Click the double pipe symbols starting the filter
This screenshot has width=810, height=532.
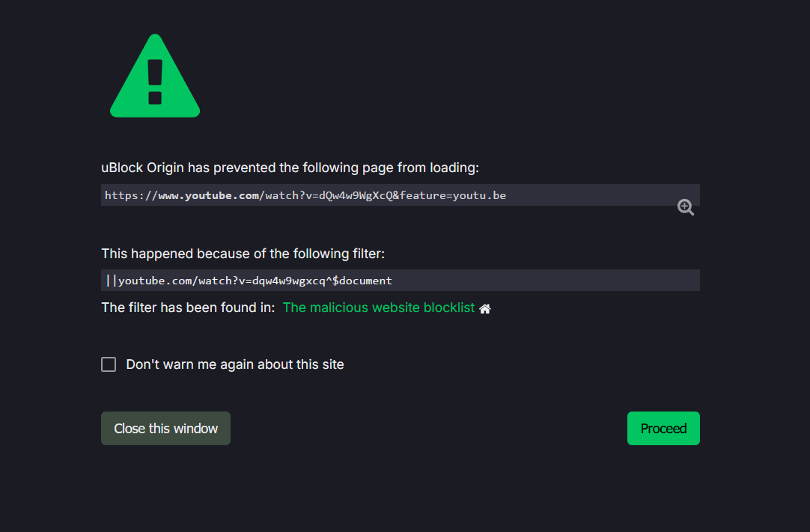[x=112, y=281]
